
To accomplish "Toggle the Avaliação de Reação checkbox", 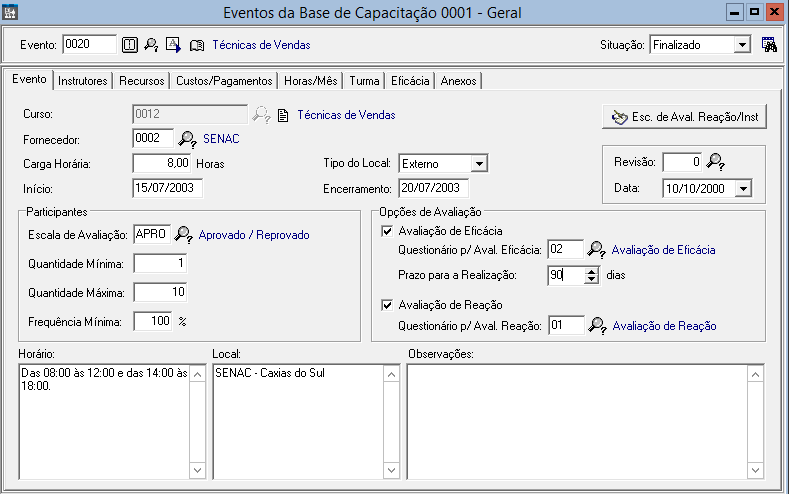I will 388,305.
